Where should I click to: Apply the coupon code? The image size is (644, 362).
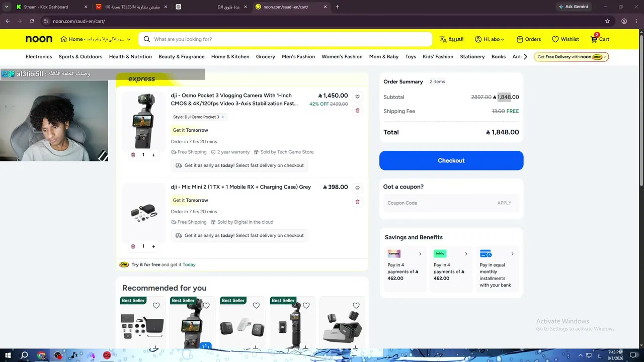(x=504, y=203)
